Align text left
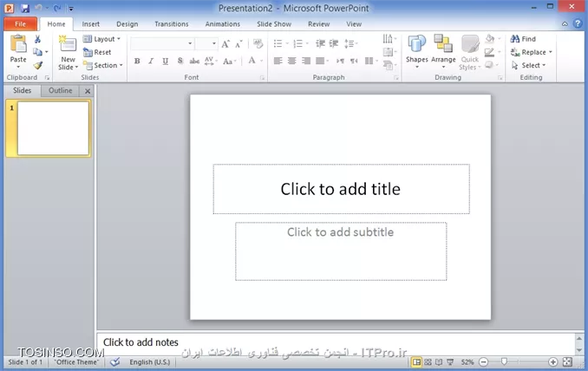 (278, 61)
